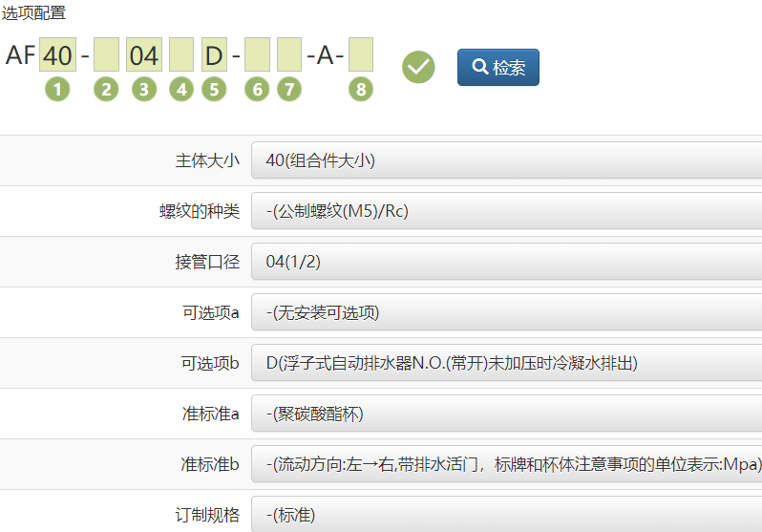Click the numbered circle 8 badge
Screen dimensions: 762x532
(x=360, y=90)
